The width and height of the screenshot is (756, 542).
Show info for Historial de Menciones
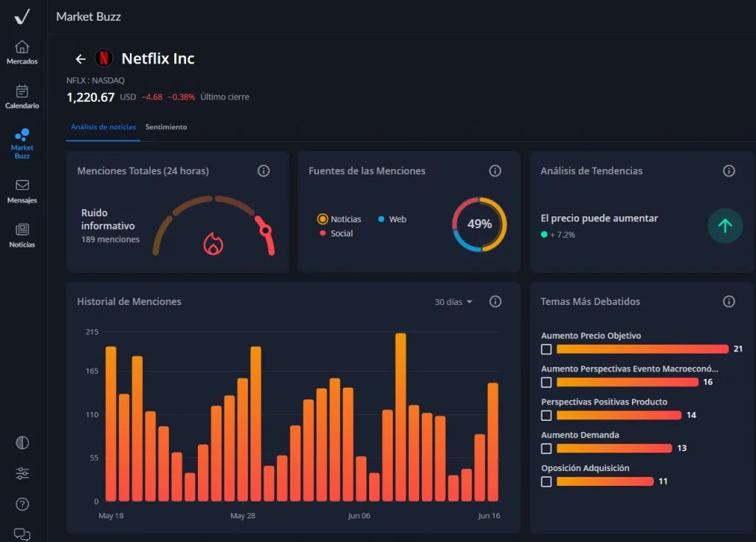pyautogui.click(x=495, y=301)
